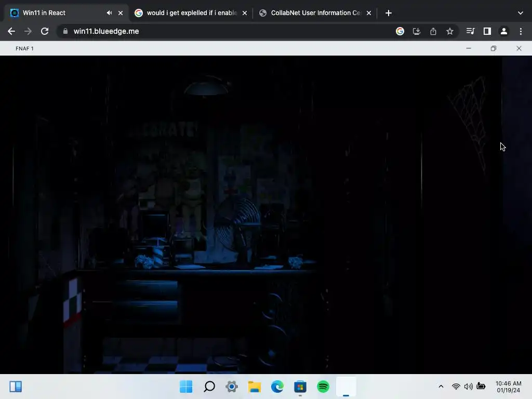Open File Explorer from taskbar
The width and height of the screenshot is (532, 399).
coord(255,387)
